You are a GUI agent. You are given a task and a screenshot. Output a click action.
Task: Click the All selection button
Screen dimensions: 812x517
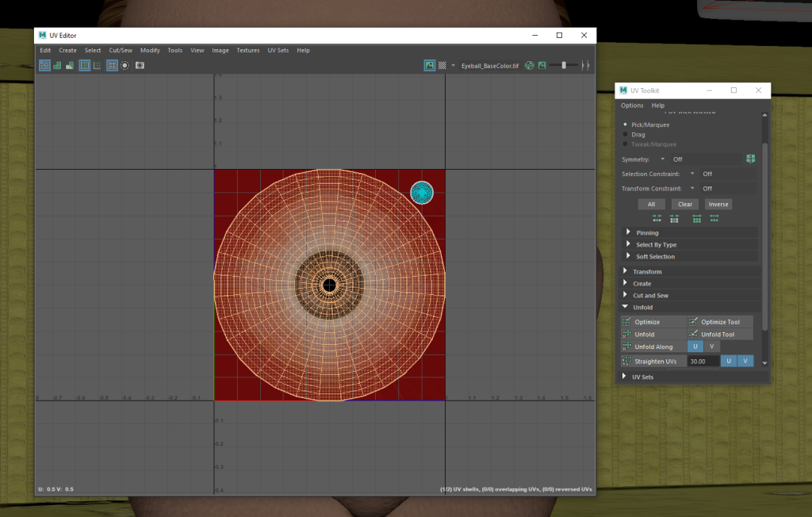652,204
